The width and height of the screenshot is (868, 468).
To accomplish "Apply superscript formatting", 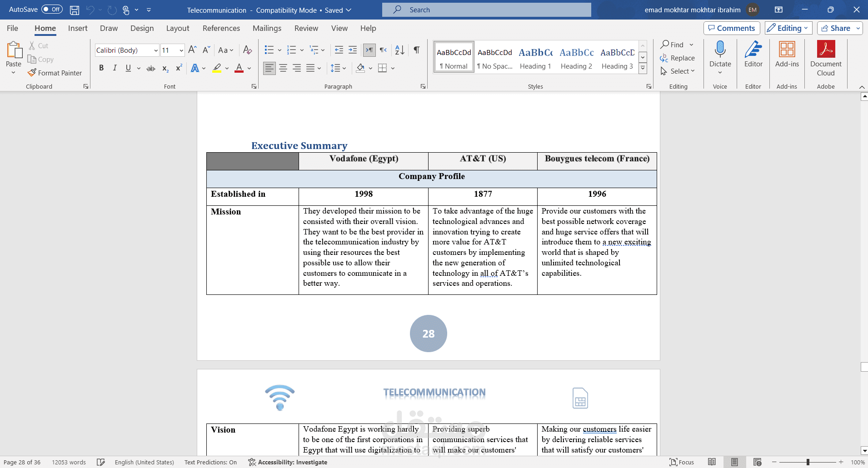I will pos(179,68).
